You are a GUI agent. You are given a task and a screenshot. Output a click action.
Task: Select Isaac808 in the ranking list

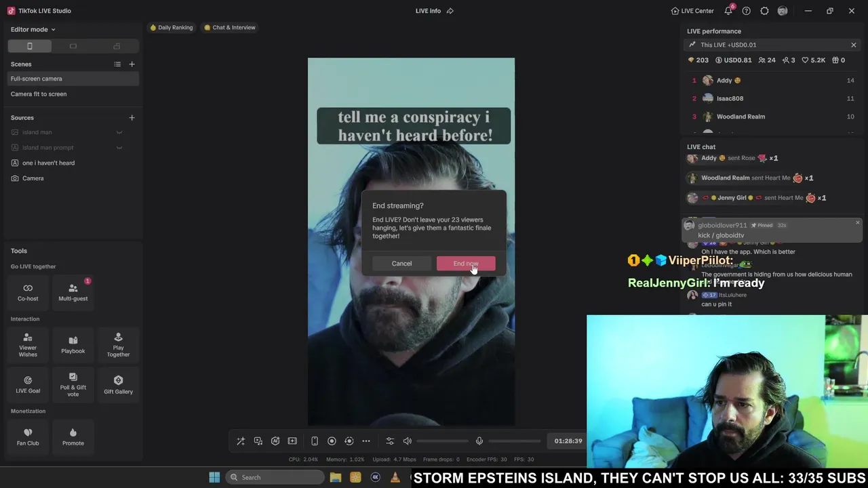tap(773, 98)
